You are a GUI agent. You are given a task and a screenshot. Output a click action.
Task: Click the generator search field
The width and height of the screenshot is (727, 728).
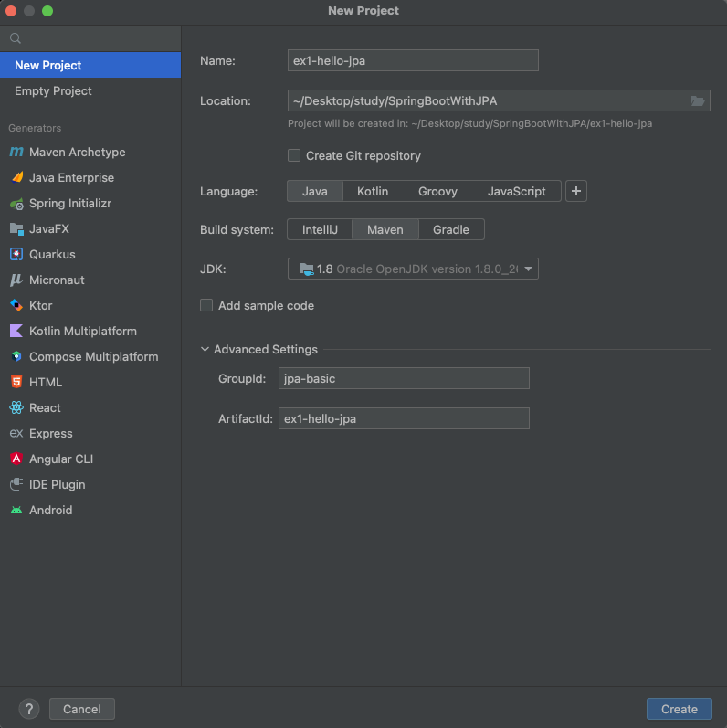coord(90,38)
